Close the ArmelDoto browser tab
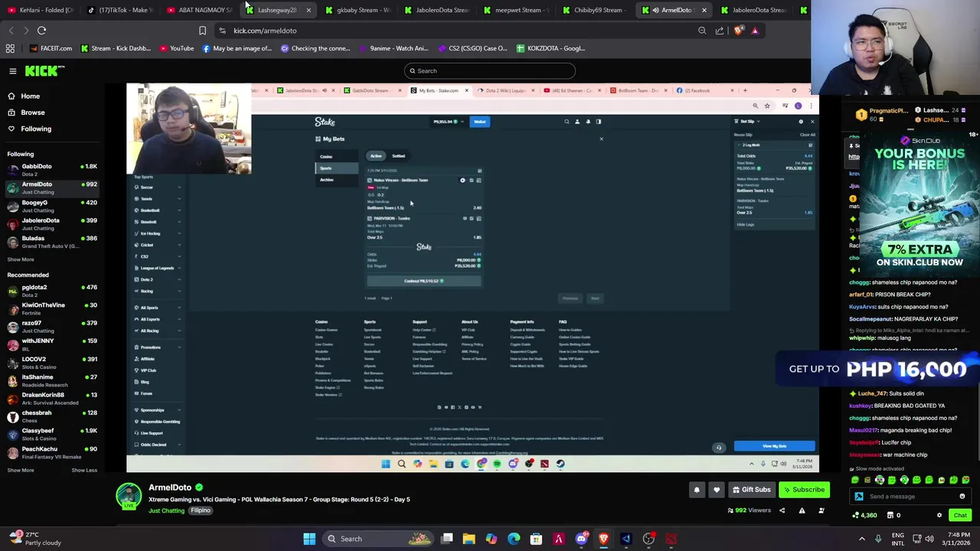Image resolution: width=980 pixels, height=551 pixels. (x=704, y=10)
